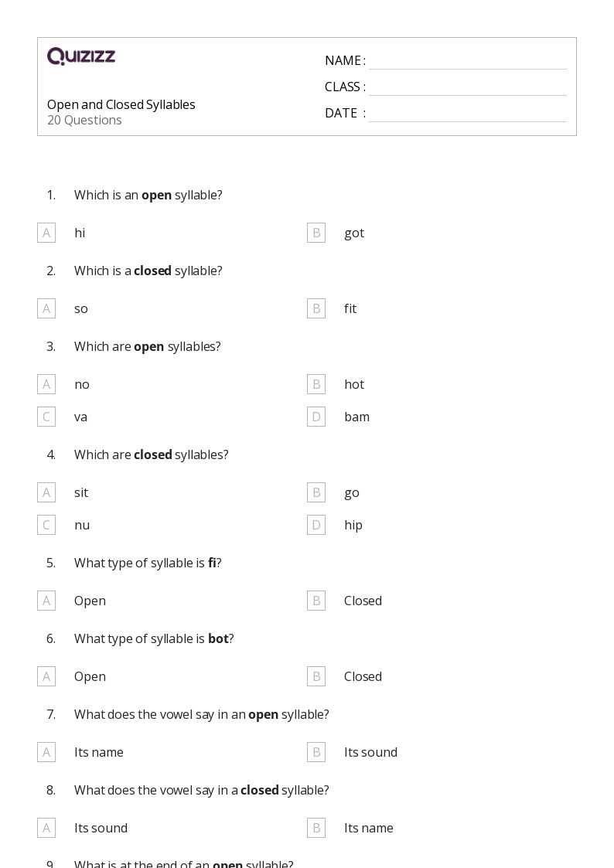Check box B next to 'hot'

coord(316,384)
